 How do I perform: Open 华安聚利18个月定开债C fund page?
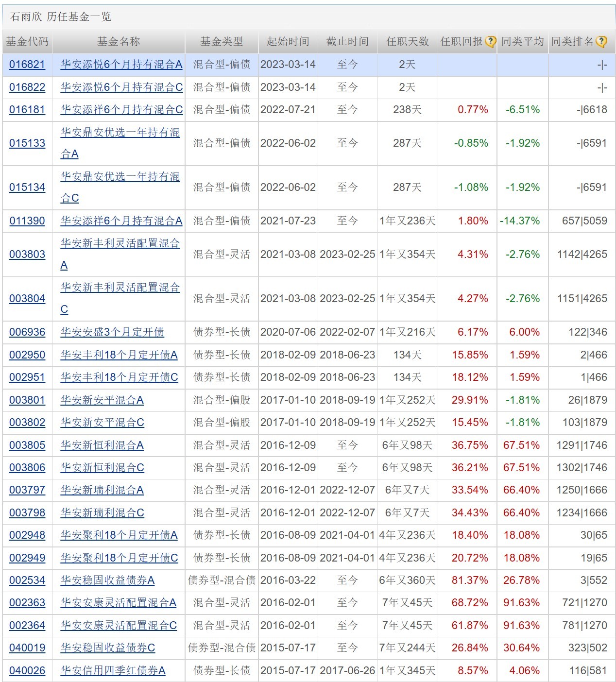pos(120,558)
